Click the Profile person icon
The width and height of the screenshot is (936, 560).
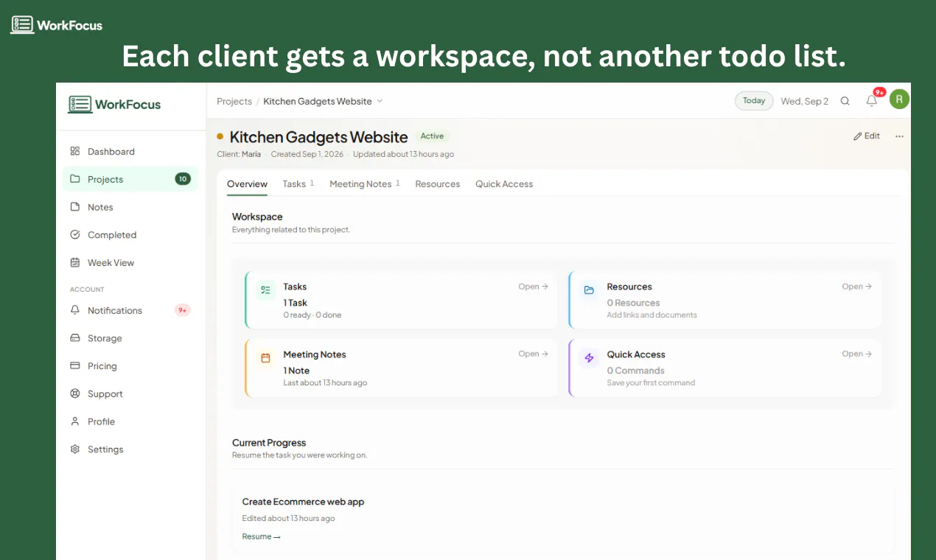pos(74,421)
